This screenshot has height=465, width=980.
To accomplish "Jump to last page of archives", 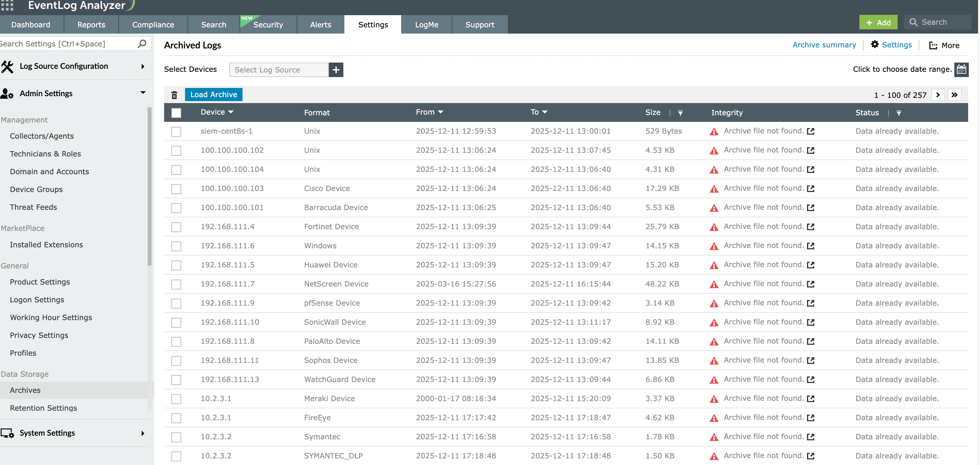I will click(x=955, y=95).
